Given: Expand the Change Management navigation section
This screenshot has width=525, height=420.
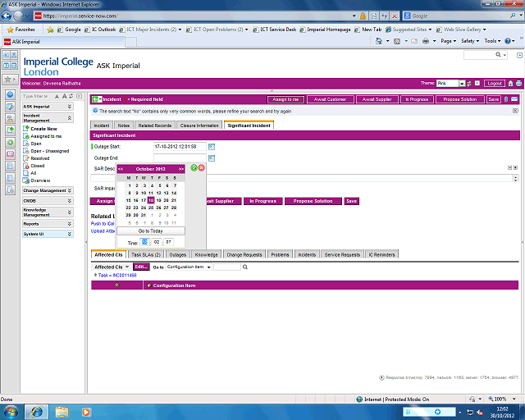Looking at the screenshot, I should pyautogui.click(x=69, y=190).
